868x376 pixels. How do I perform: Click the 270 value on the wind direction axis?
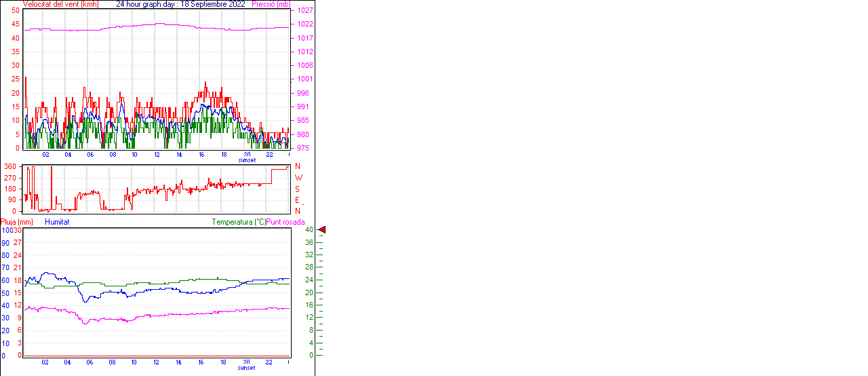(x=10, y=178)
